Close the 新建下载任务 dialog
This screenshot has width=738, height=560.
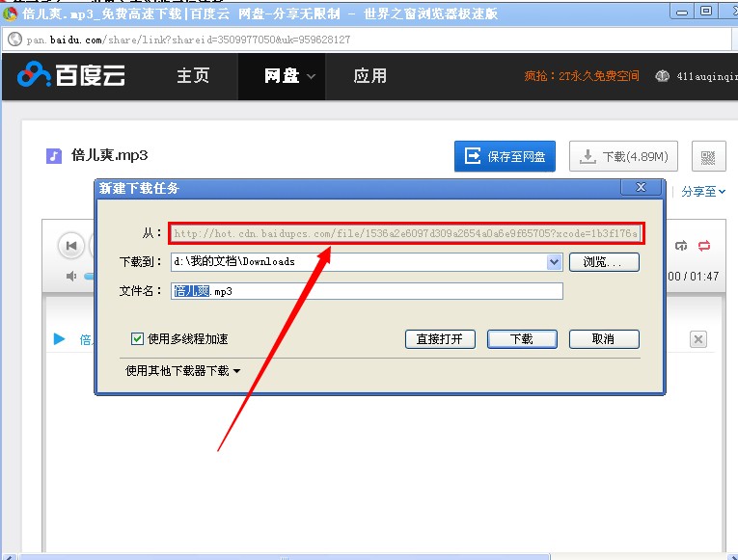[641, 187]
